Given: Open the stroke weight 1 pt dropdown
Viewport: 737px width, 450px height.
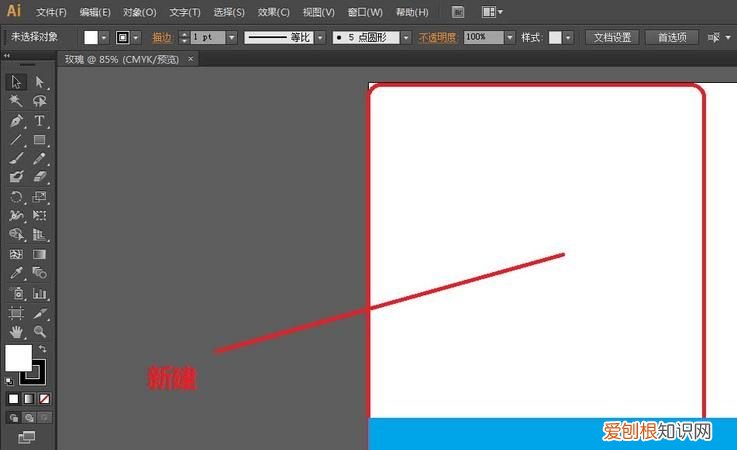Looking at the screenshot, I should 232,38.
